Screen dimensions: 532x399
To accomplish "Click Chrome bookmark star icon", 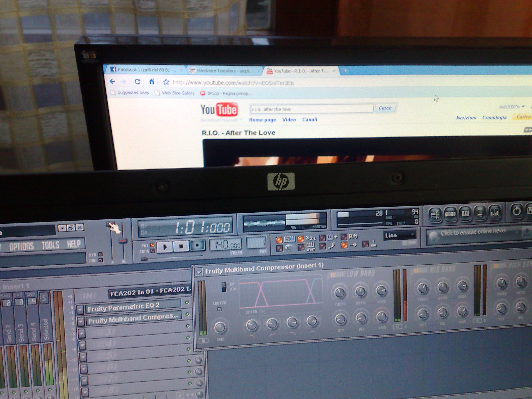I will tap(166, 82).
